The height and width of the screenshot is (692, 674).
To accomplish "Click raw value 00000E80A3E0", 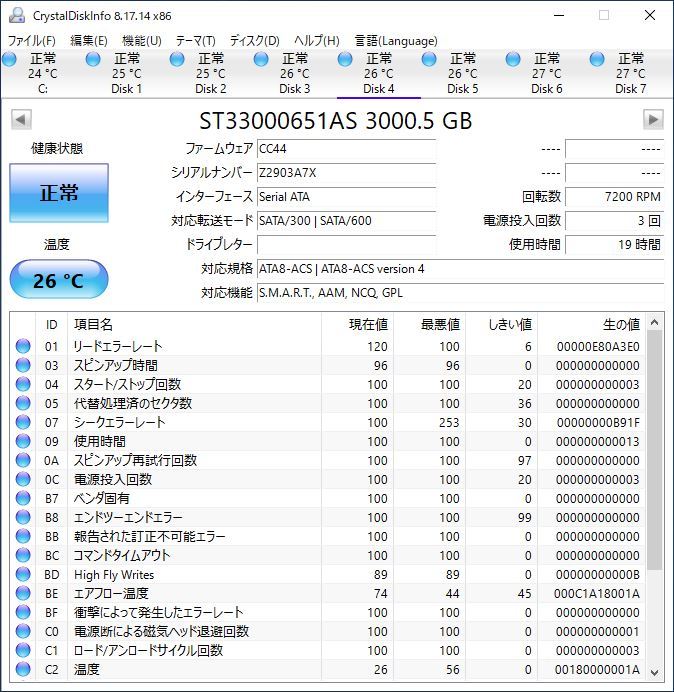I will 598,347.
